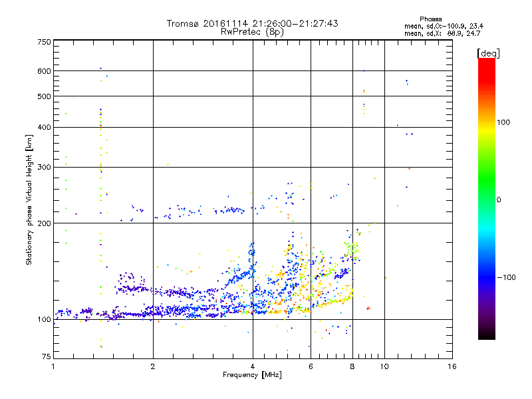Click the x-axis label '10' under the frequency axis
The width and height of the screenshot is (532, 399).
[384, 366]
